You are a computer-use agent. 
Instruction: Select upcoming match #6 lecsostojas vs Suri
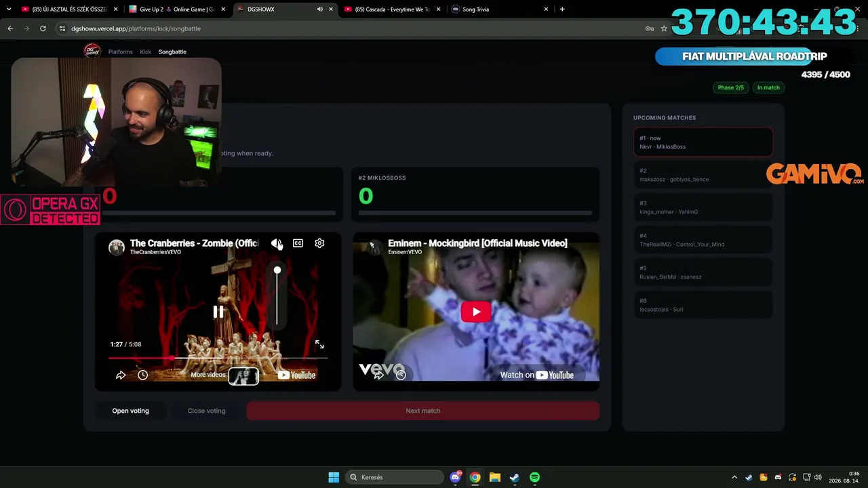coord(703,305)
